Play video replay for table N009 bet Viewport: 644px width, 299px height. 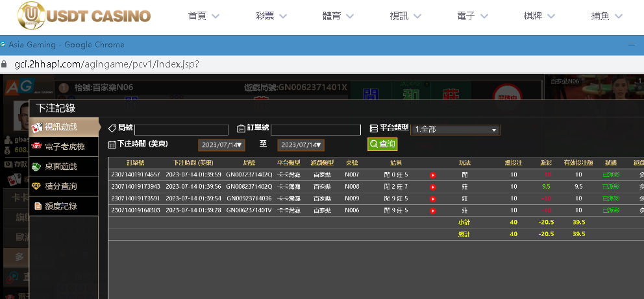pos(432,198)
